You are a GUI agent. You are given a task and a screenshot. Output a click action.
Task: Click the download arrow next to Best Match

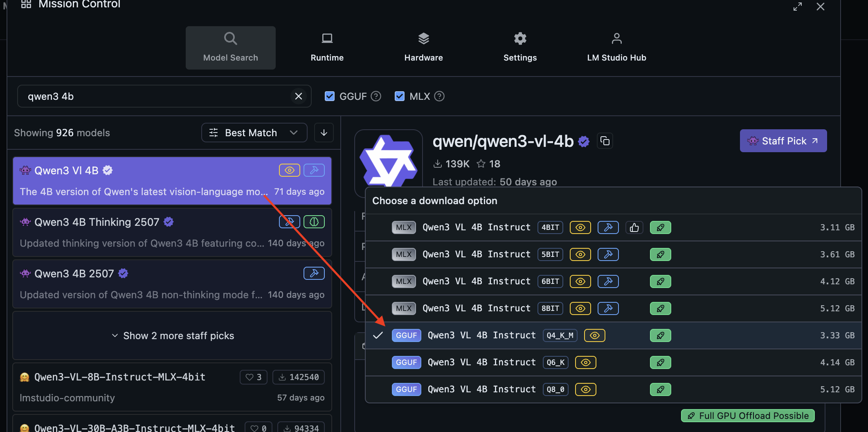pos(324,133)
